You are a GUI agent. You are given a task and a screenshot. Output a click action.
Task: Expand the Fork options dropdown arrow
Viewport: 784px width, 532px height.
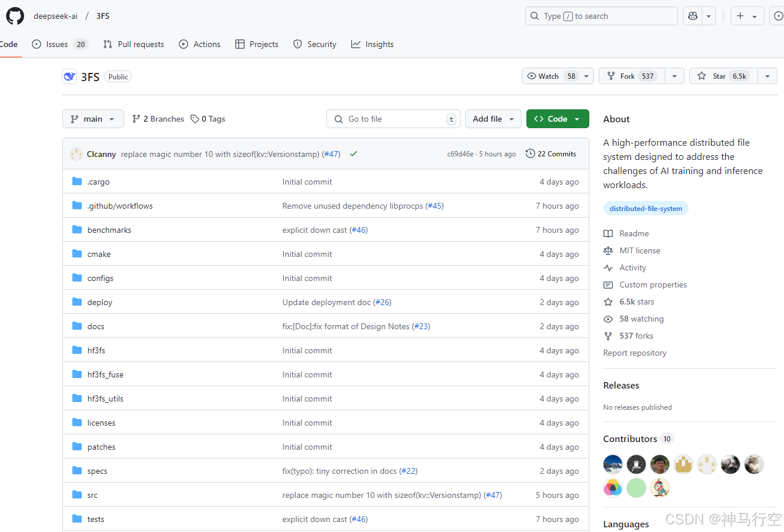[675, 76]
